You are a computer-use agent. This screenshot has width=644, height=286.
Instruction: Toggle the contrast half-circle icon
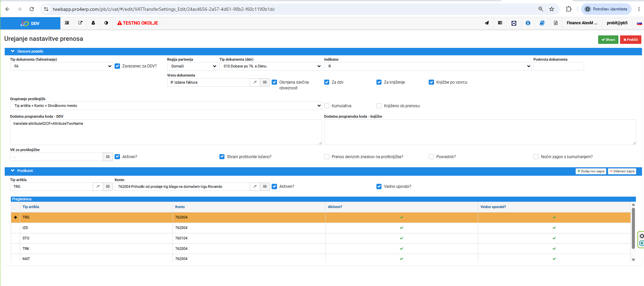click(x=106, y=23)
